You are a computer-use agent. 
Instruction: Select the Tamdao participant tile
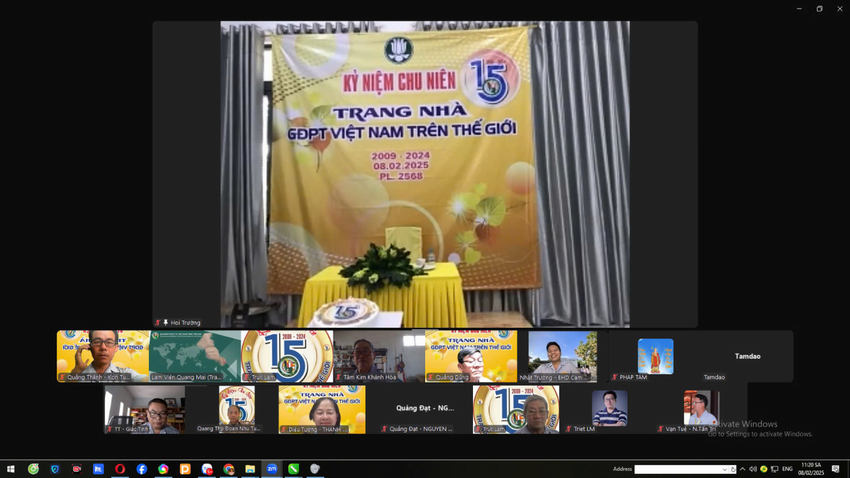pos(747,356)
